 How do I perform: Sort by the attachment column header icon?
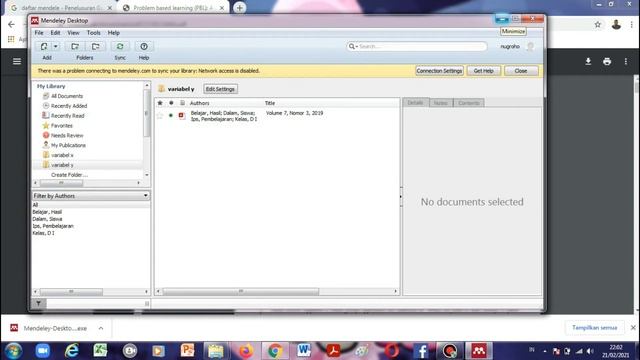click(x=182, y=103)
